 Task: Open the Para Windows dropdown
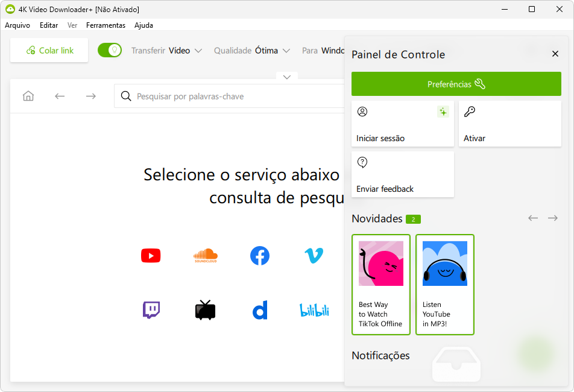(x=323, y=51)
